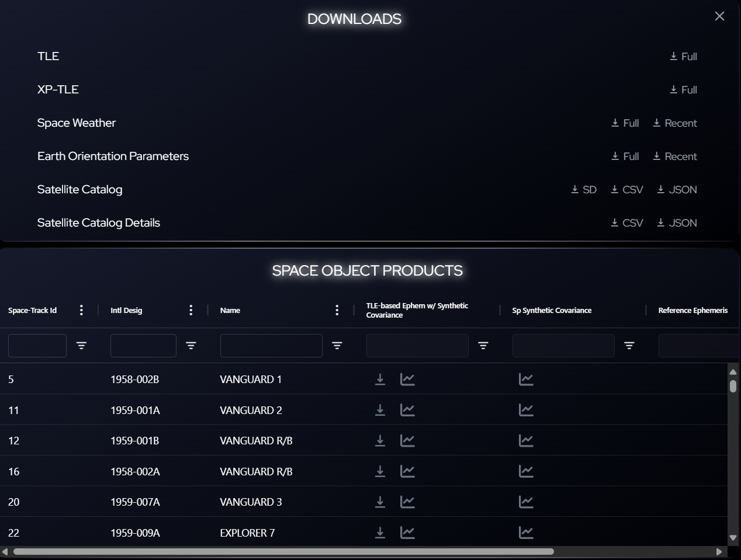
Task: Click the Name filter input field
Action: point(271,346)
